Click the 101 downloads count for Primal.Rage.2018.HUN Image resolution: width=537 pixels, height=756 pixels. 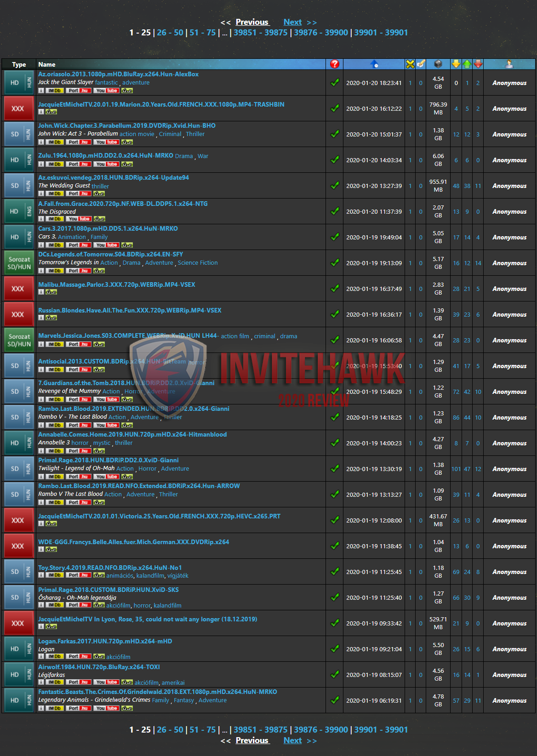click(456, 469)
